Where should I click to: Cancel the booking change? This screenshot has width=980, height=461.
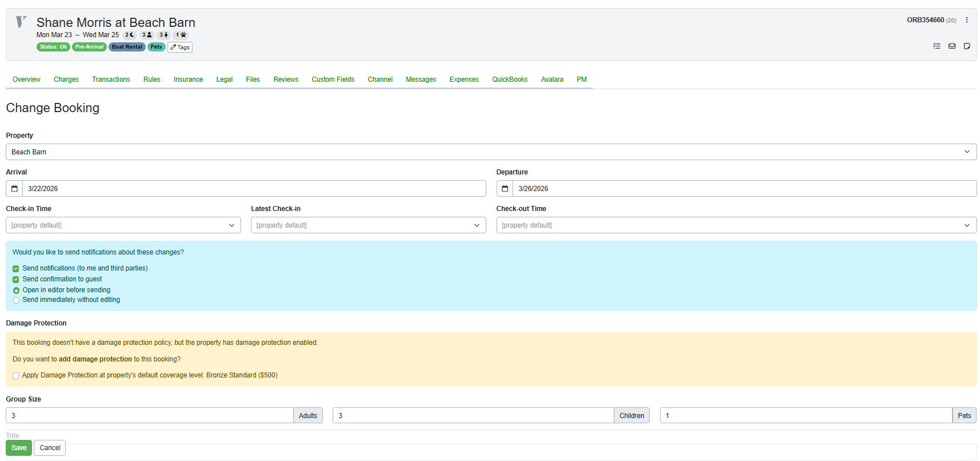click(x=50, y=448)
